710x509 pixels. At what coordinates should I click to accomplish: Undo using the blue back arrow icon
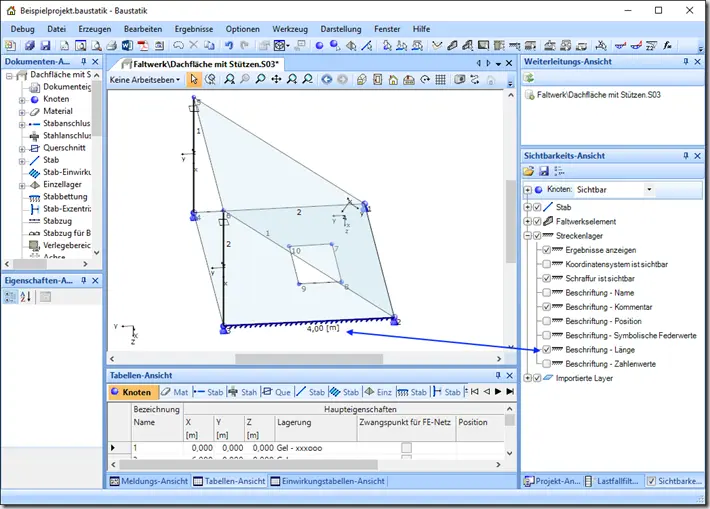point(229,45)
